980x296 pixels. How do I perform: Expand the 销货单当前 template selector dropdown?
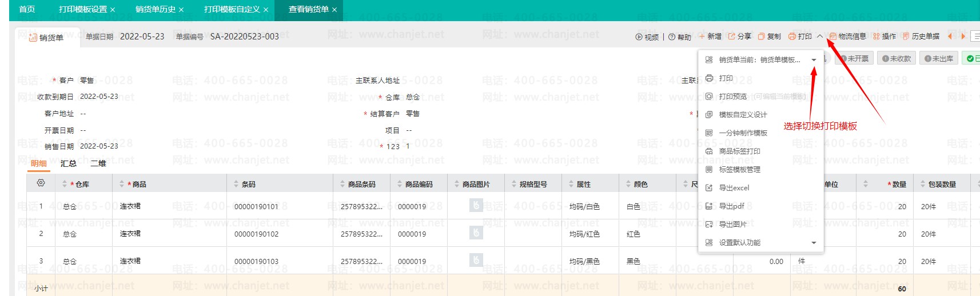pyautogui.click(x=814, y=59)
